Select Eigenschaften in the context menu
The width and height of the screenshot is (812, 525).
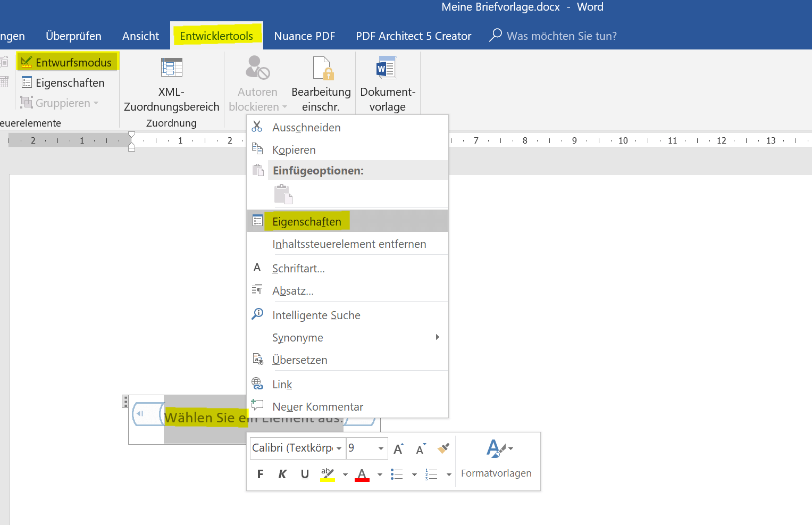pyautogui.click(x=348, y=221)
